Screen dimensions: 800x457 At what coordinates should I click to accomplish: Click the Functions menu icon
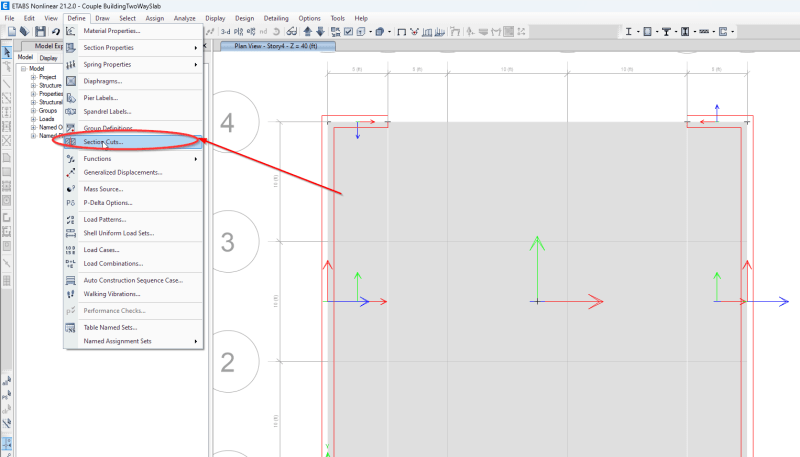71,159
